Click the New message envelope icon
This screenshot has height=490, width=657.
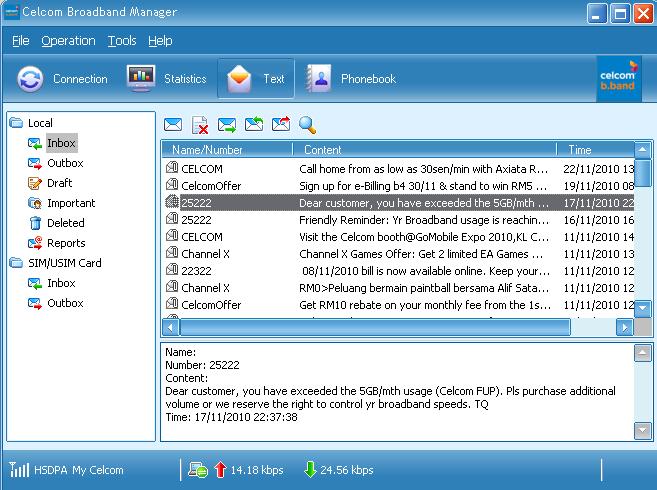pyautogui.click(x=173, y=125)
